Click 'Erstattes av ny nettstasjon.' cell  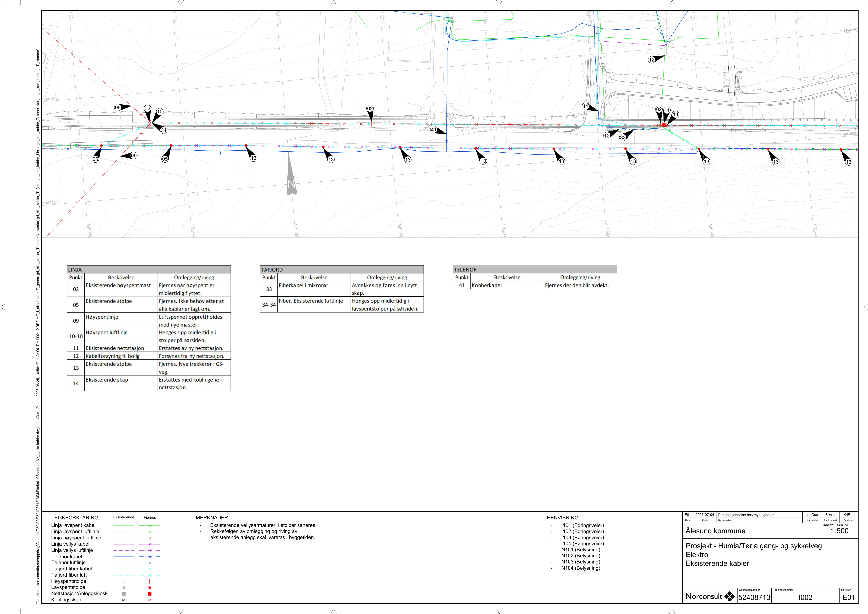194,348
